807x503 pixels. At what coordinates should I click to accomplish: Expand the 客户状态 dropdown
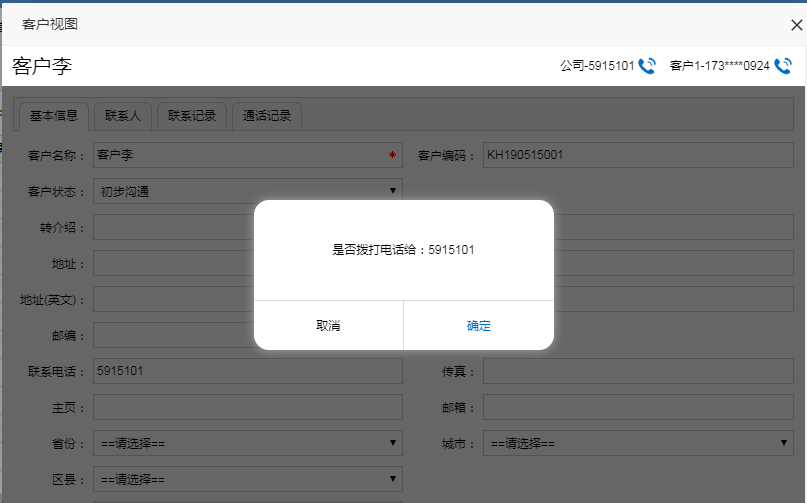[x=247, y=191]
